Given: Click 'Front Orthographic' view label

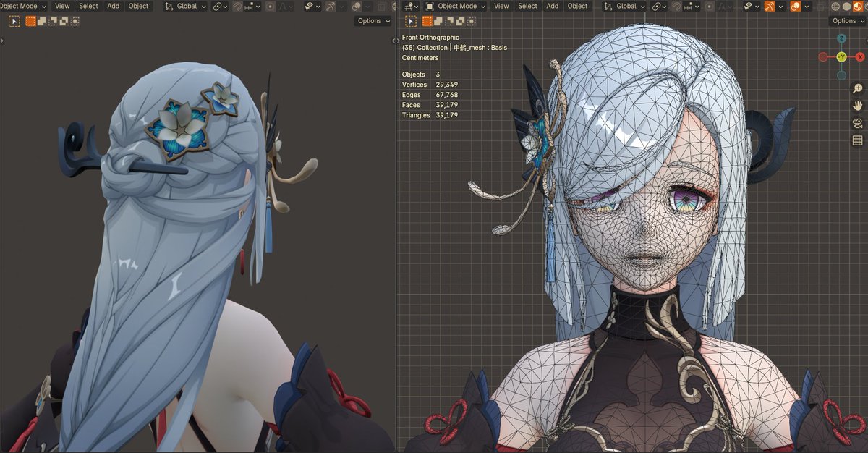Looking at the screenshot, I should pyautogui.click(x=430, y=38).
